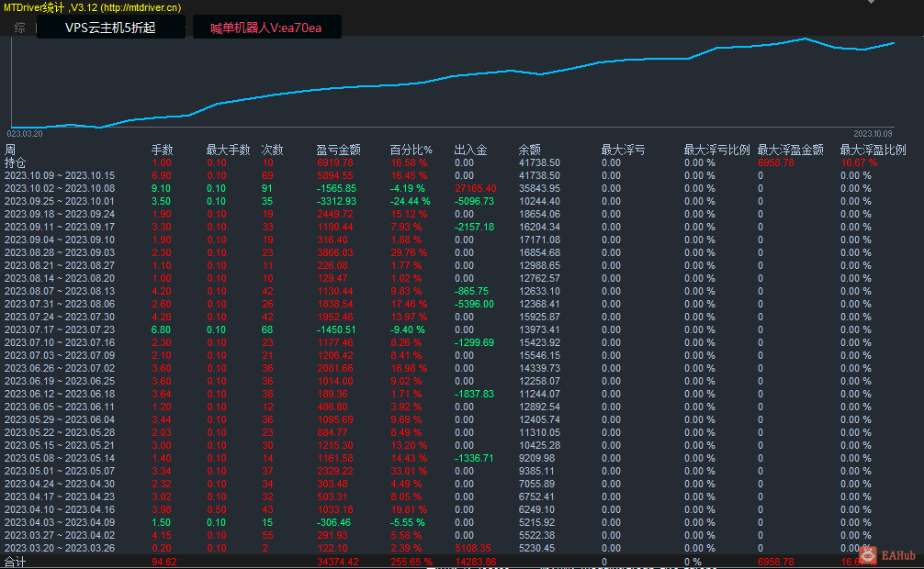Image resolution: width=924 pixels, height=569 pixels.
Task: Click the 盈亏金额 column header
Action: coord(338,150)
